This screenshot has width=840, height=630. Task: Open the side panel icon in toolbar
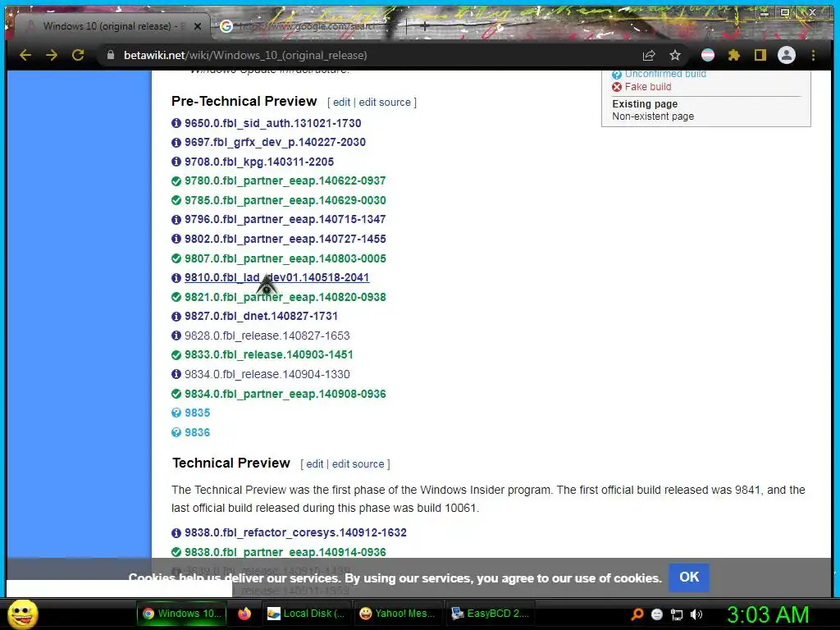760,55
